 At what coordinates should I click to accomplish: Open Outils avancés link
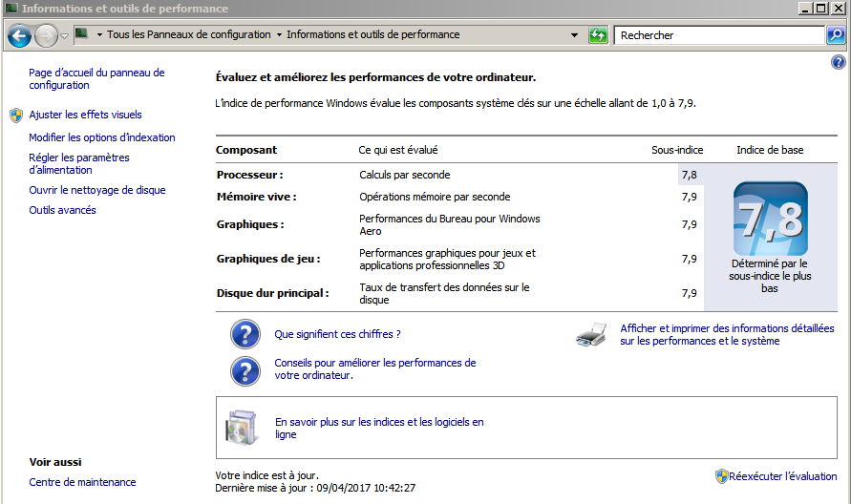point(62,210)
